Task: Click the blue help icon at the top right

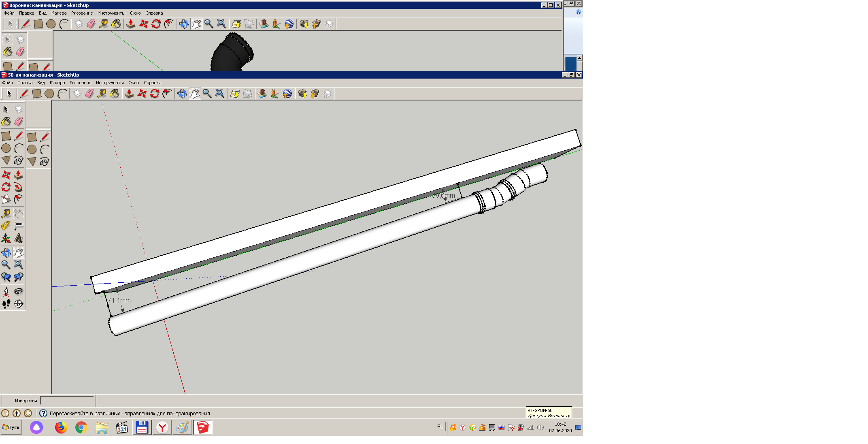Action: coord(579,13)
